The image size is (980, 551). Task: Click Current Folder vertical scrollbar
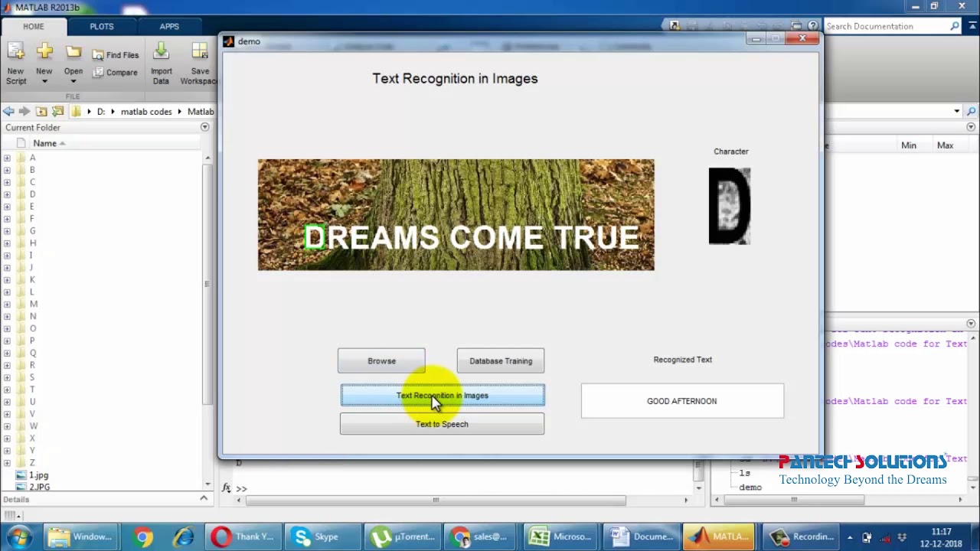coord(207,283)
